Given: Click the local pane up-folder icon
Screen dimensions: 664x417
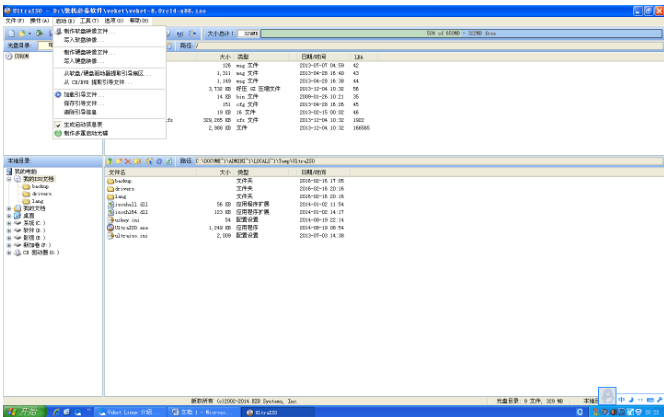Looking at the screenshot, I should coord(110,161).
